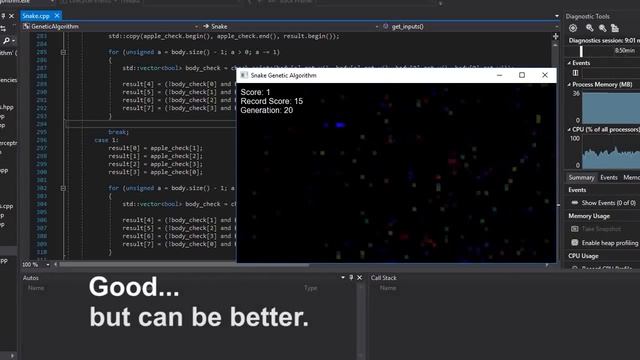Click the Snake Genetic Algorithm window title icon

tap(244, 75)
